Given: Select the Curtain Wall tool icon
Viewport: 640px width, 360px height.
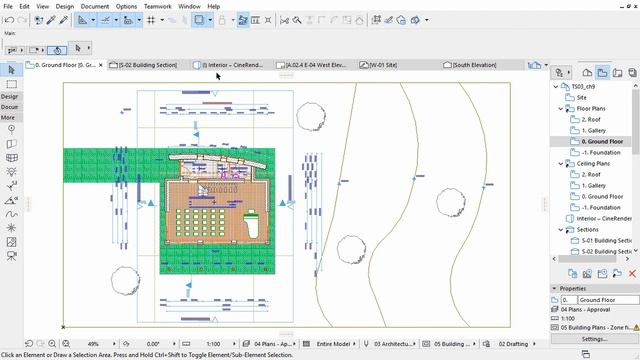Looking at the screenshot, I should click(x=11, y=158).
